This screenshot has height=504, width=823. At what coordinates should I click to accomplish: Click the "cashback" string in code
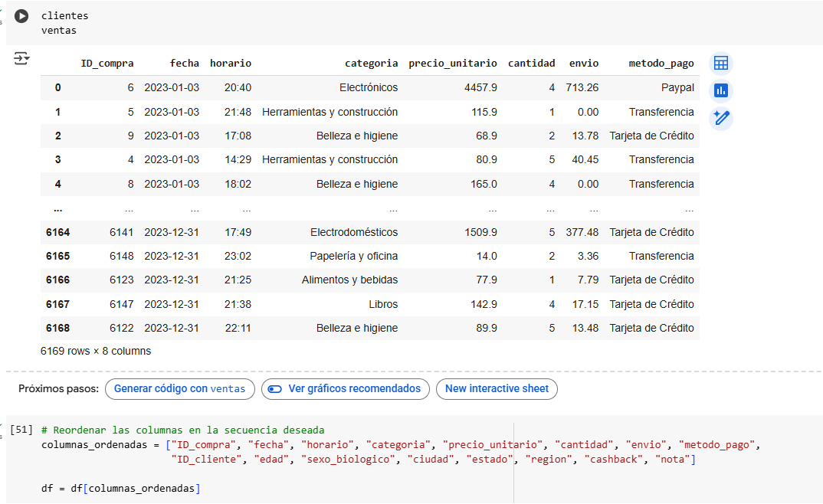tap(614, 460)
